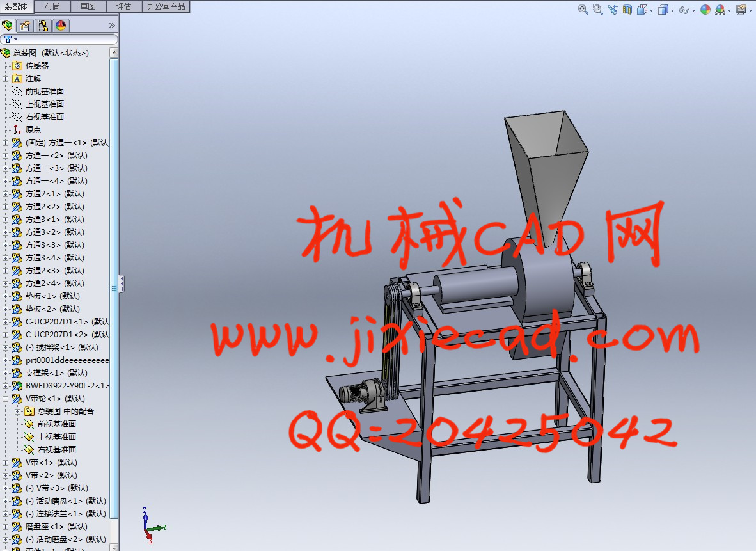Click the Zoom to Fit icon

pos(583,10)
